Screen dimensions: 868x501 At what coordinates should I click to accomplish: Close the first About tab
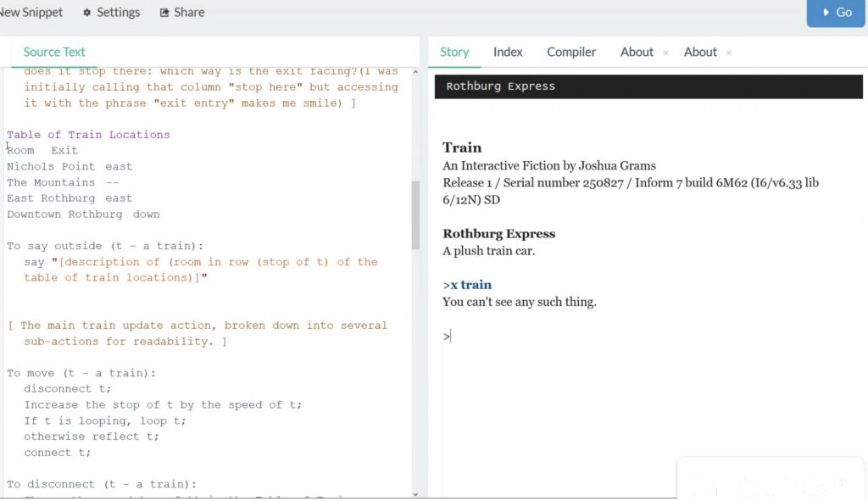[665, 53]
